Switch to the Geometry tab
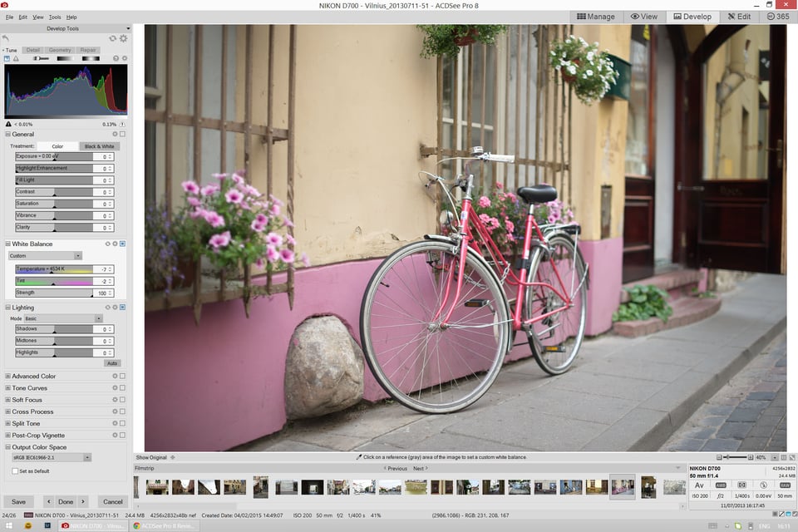 tap(60, 50)
